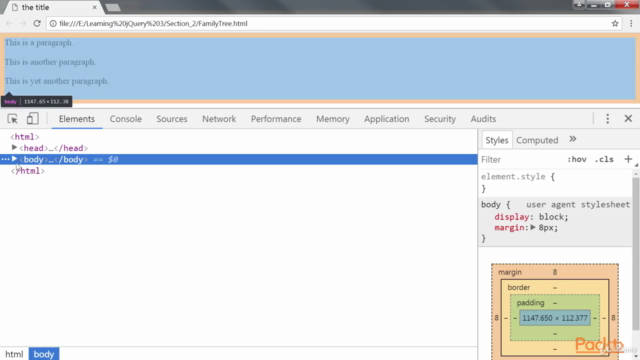Switch to Console tab
The image size is (640, 360).
coord(126,119)
